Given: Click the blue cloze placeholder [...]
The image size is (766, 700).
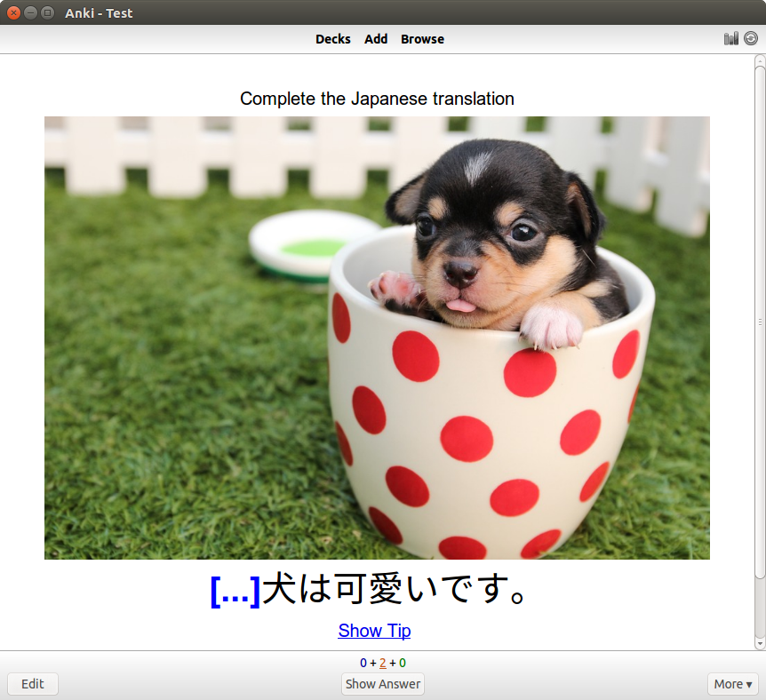Looking at the screenshot, I should click(235, 591).
